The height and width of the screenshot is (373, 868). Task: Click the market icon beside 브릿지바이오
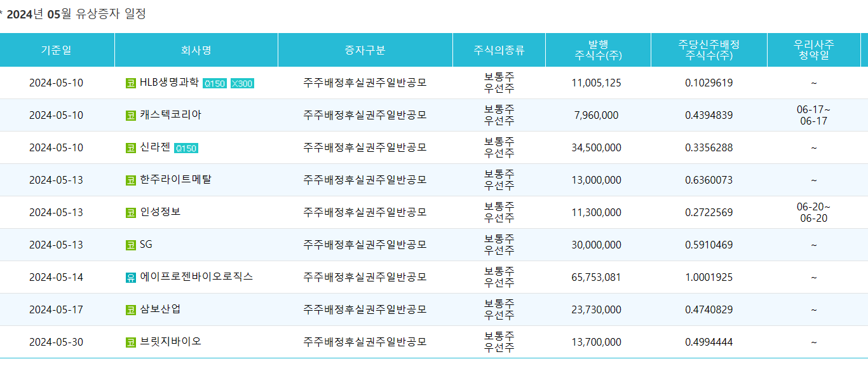(131, 342)
